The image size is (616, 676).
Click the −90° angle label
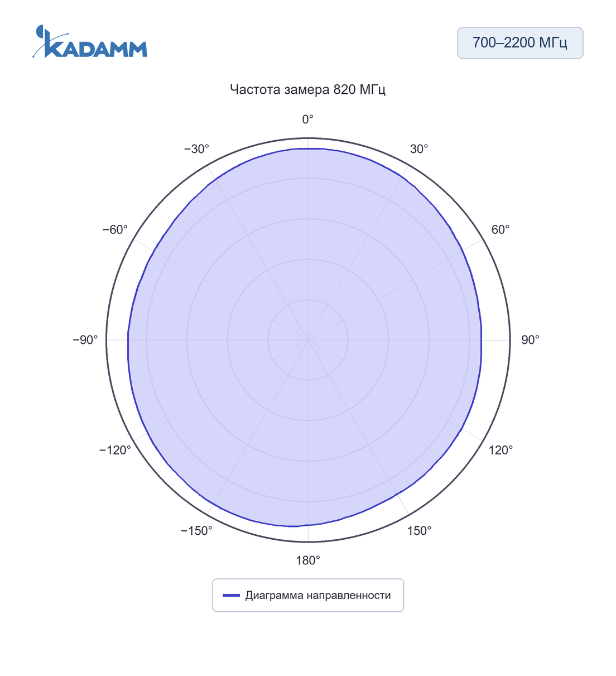(x=85, y=340)
